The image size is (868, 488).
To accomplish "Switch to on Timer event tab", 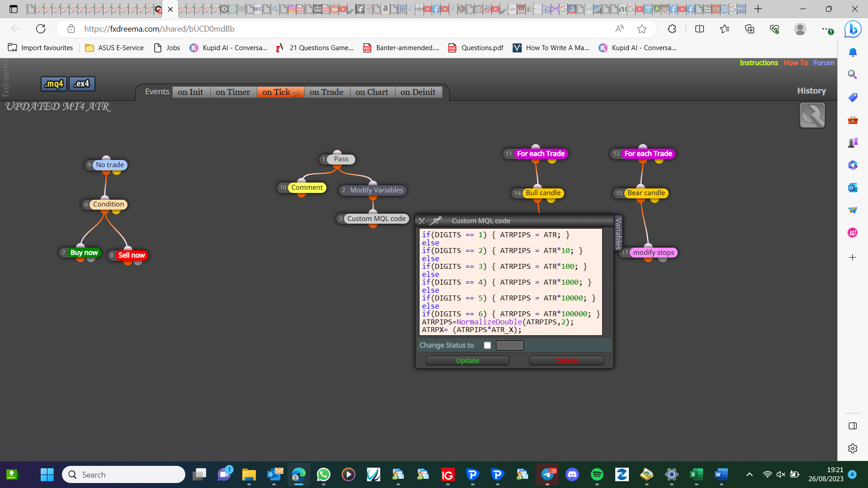I will (233, 92).
